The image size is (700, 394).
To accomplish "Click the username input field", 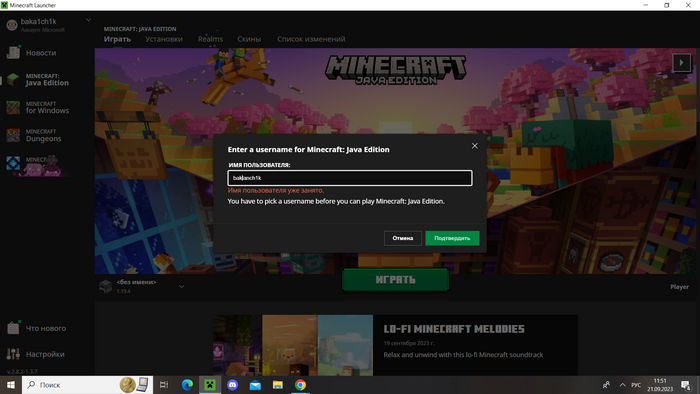I will (x=350, y=178).
